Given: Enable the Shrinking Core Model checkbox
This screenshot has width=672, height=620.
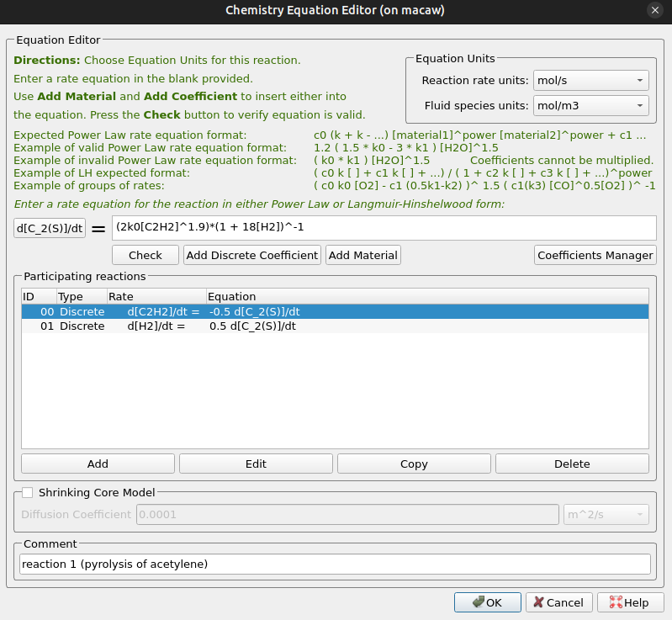Looking at the screenshot, I should (28, 493).
